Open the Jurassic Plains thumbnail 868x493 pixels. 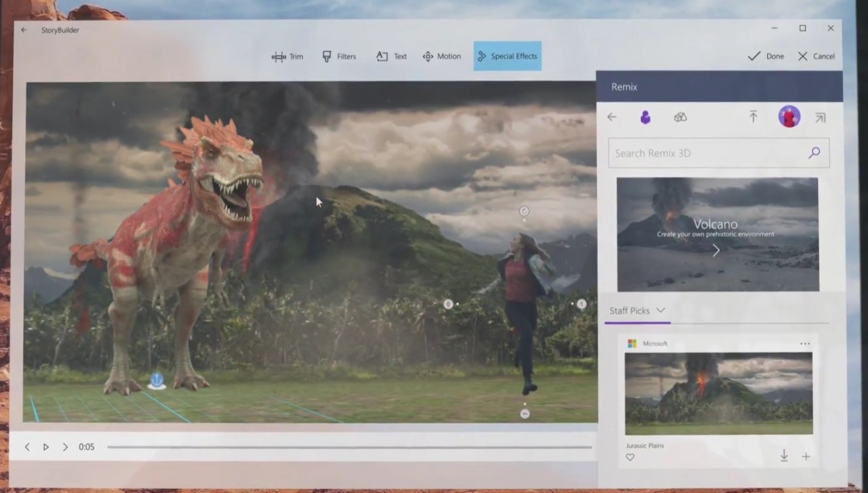(718, 393)
